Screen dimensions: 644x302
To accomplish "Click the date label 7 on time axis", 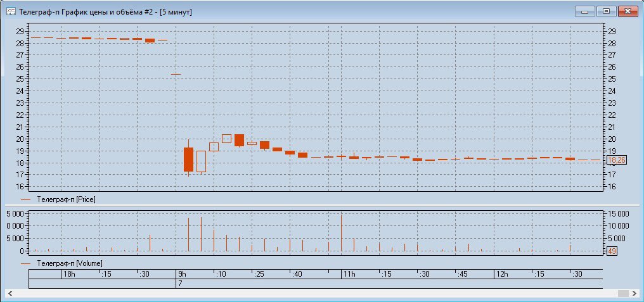I will pyautogui.click(x=180, y=284).
